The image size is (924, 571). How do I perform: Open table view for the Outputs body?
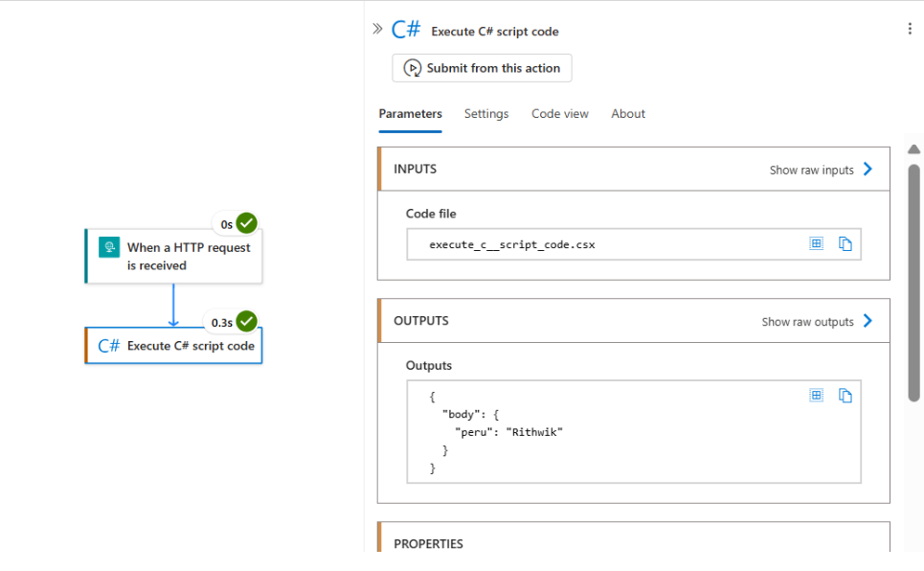(x=816, y=394)
